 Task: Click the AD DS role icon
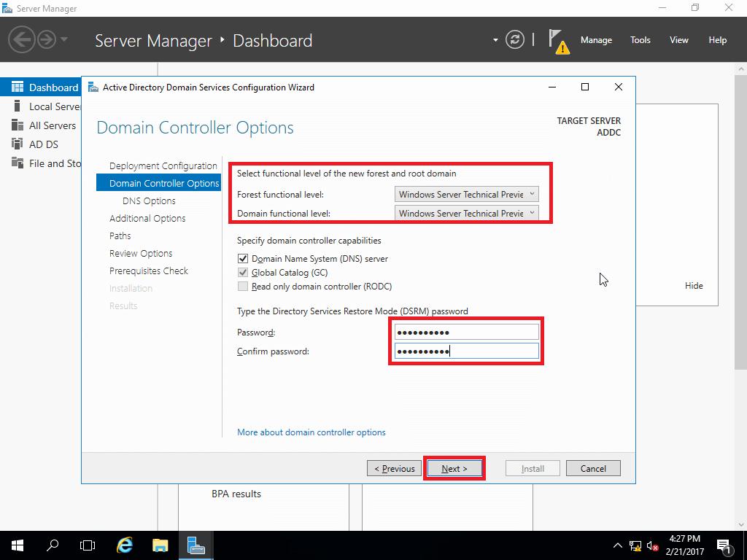pos(18,144)
